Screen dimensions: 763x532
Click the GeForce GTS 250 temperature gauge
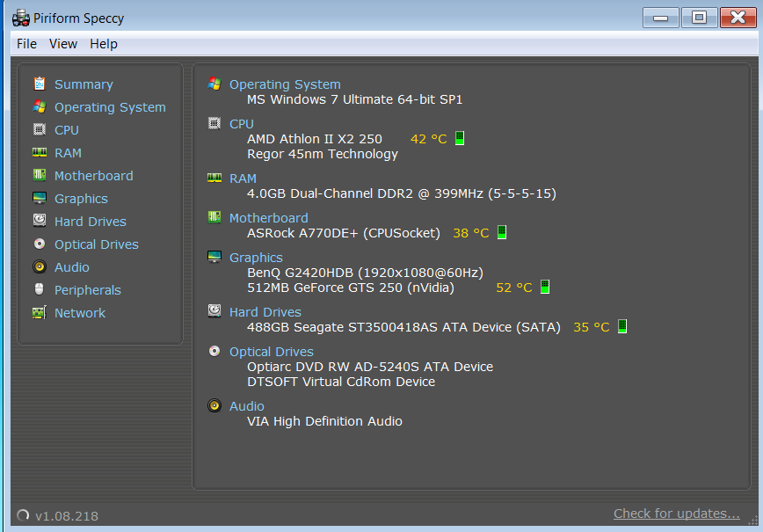[x=545, y=288]
